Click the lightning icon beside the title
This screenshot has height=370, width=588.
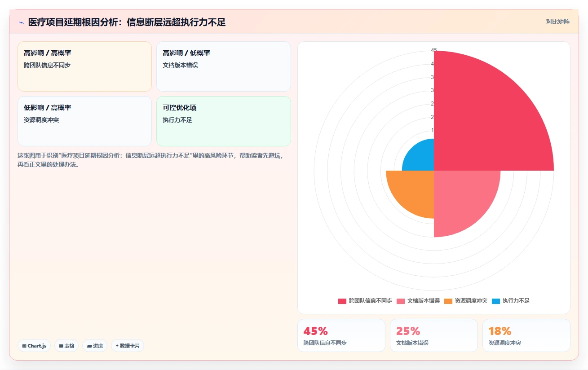pyautogui.click(x=22, y=22)
